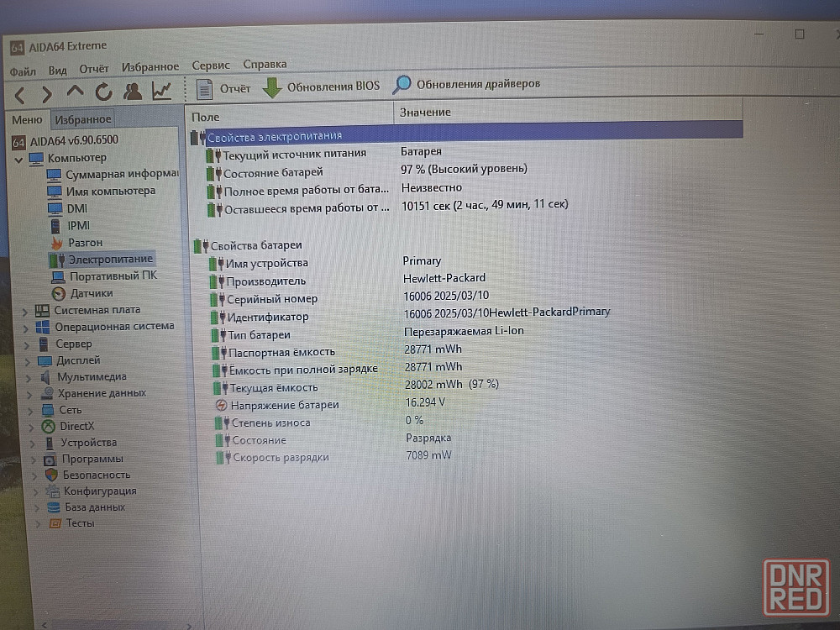Go forward with the right arrow toolbar icon

[47, 94]
